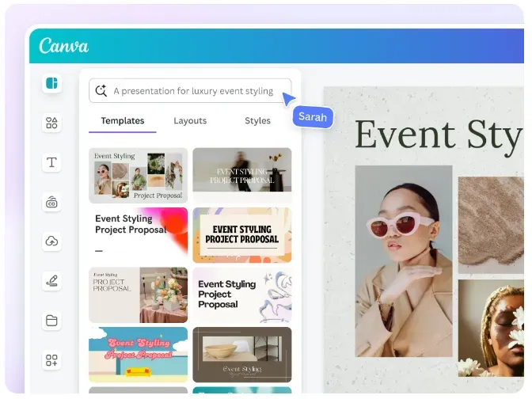
Task: Choose the floral table PROJECT PROPOSAL template
Action: 138,294
